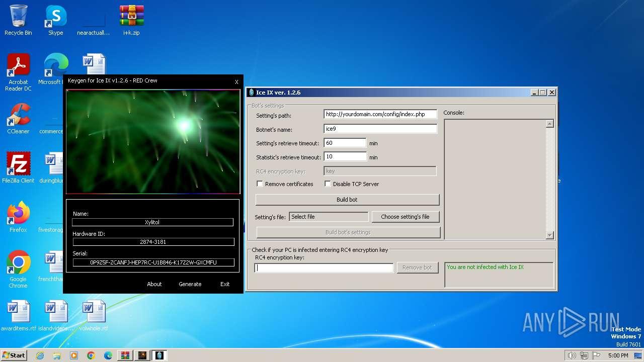Click the Keygen for Ice IX title text
Screen dimensions: 644x362
point(113,80)
